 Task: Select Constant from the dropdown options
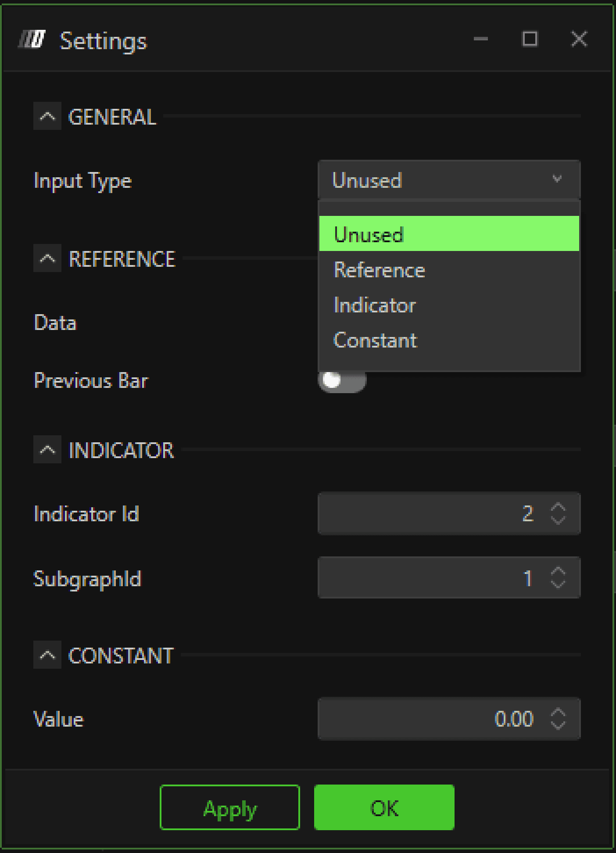[x=448, y=340]
